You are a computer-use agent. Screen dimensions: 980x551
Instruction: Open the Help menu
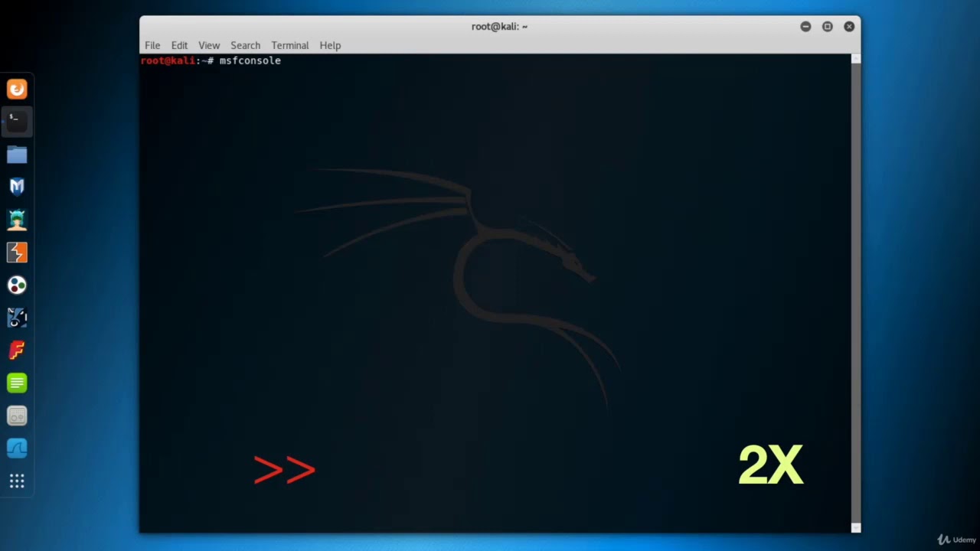[x=330, y=45]
